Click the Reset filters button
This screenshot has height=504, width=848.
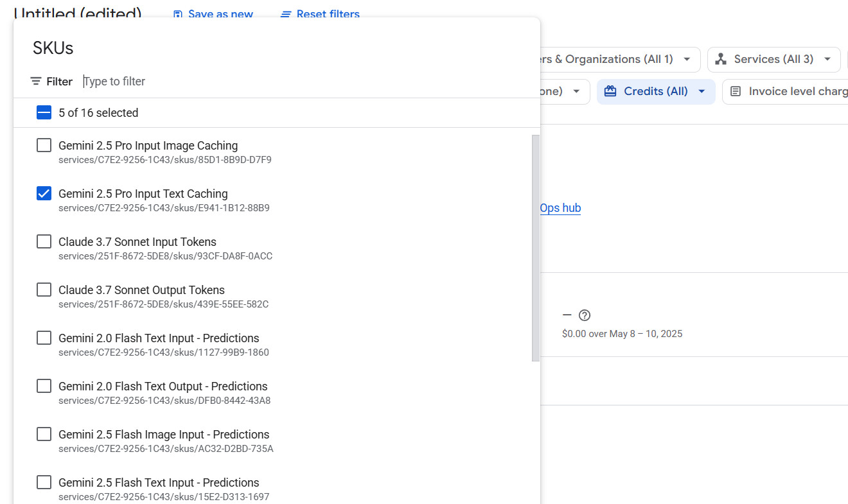[x=328, y=14]
